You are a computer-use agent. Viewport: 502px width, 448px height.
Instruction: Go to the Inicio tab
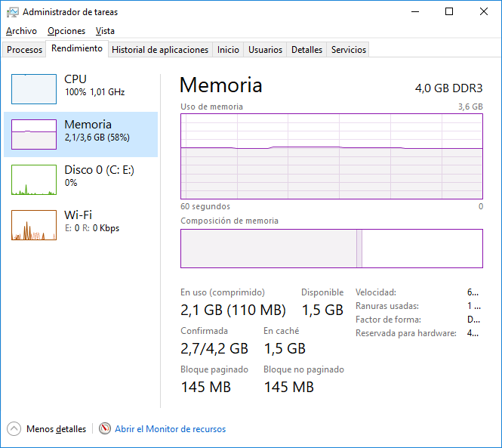tap(228, 50)
